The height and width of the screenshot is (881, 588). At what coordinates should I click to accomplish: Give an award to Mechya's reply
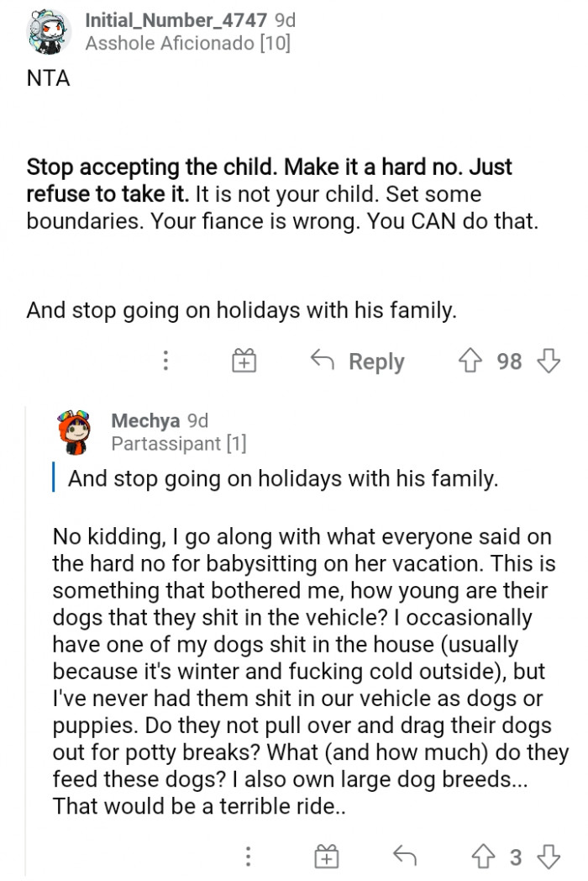point(325,857)
